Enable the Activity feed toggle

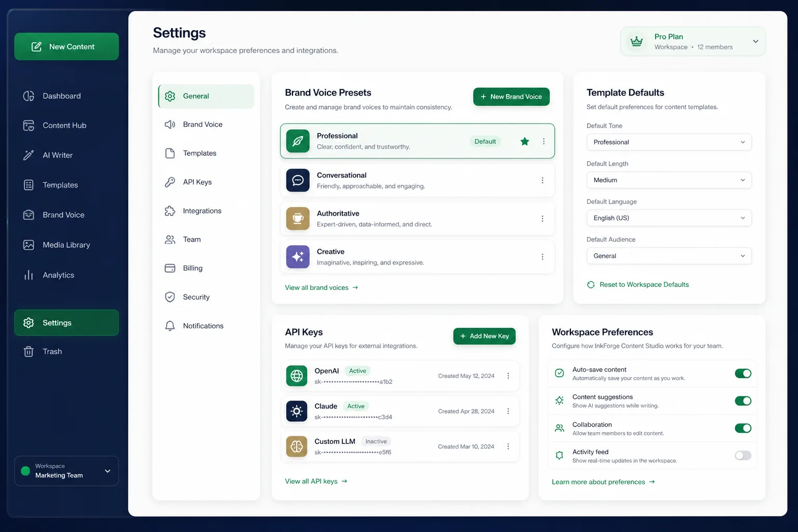pyautogui.click(x=743, y=456)
